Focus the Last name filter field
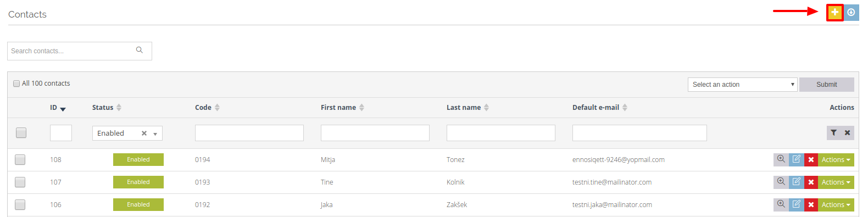This screenshot has height=217, width=868. click(501, 133)
